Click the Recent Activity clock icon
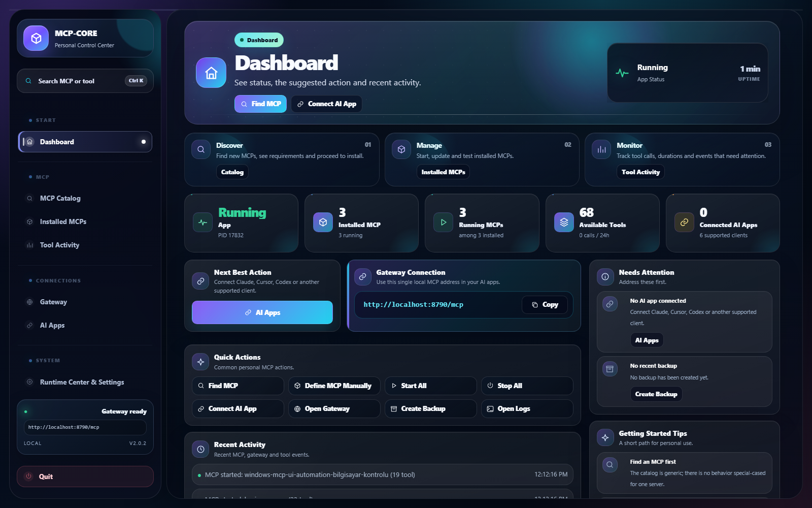 click(x=200, y=449)
